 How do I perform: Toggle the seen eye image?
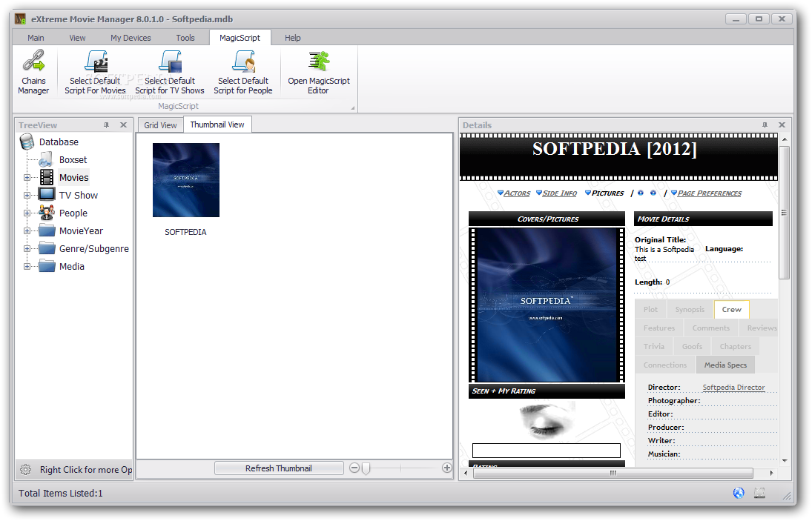[546, 422]
